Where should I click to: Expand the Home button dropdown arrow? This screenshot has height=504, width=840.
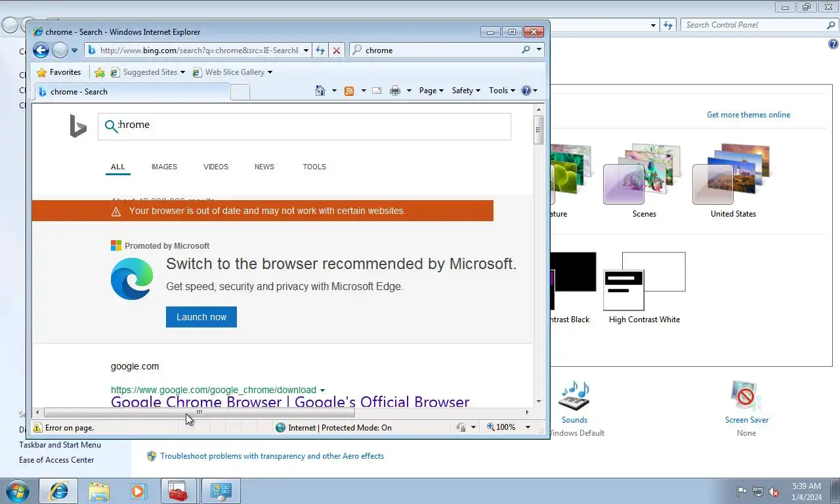334,91
